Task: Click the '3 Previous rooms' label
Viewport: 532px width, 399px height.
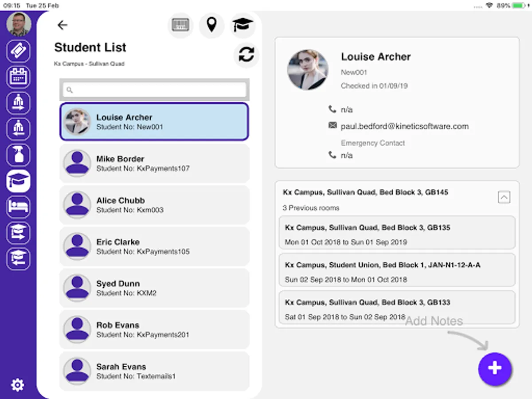Action: pos(311,208)
